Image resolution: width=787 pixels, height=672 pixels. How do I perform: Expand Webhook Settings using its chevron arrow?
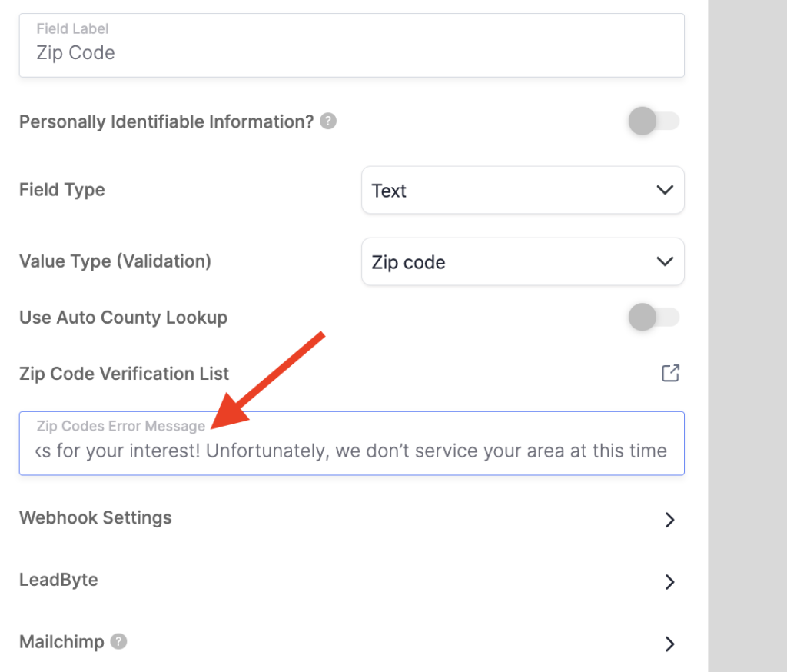click(669, 520)
